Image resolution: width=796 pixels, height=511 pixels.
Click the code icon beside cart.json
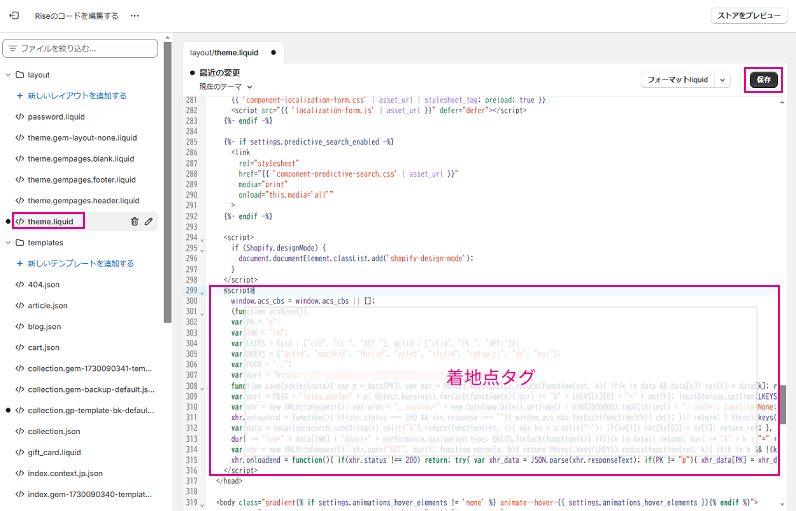pyautogui.click(x=20, y=348)
